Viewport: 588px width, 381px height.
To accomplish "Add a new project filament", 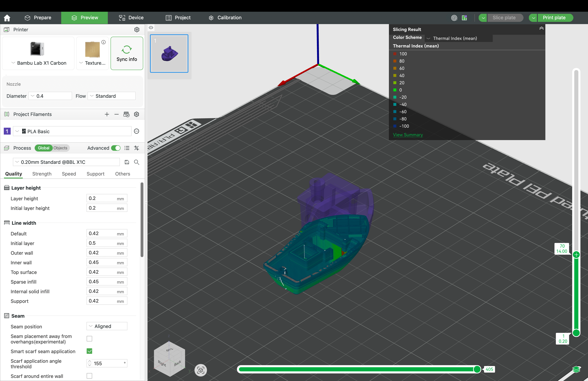I will pyautogui.click(x=107, y=114).
